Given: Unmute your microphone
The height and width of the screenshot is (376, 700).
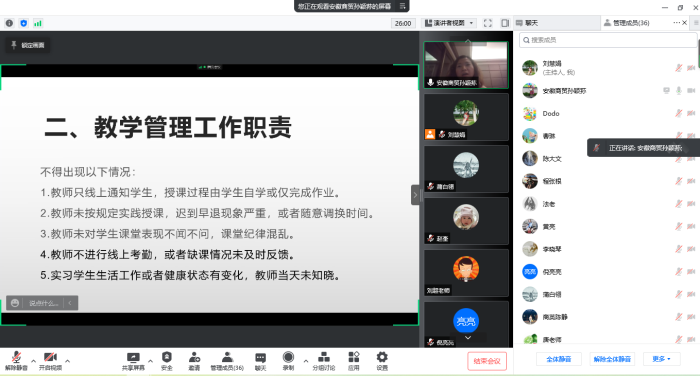Looking at the screenshot, I should click(17, 361).
